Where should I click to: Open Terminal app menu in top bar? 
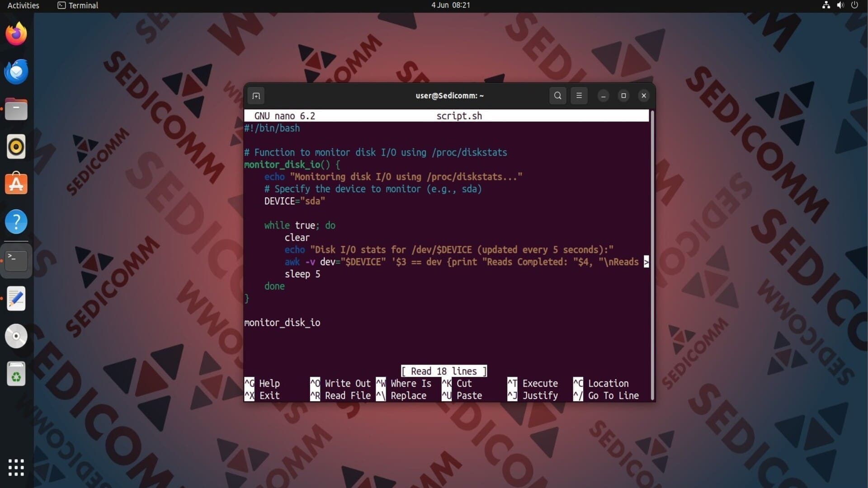[78, 5]
